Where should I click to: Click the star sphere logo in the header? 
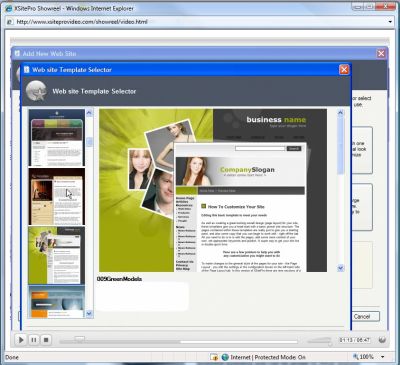[x=36, y=91]
